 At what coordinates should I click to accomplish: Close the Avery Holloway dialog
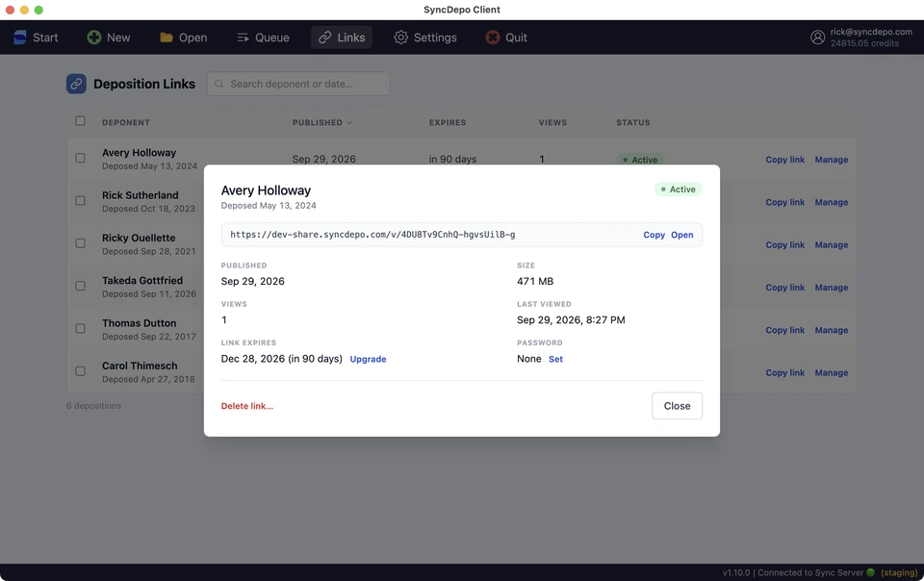pyautogui.click(x=677, y=406)
